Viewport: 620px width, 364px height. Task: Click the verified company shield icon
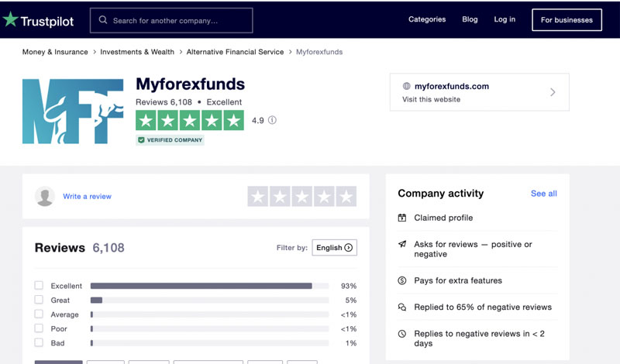(x=141, y=140)
